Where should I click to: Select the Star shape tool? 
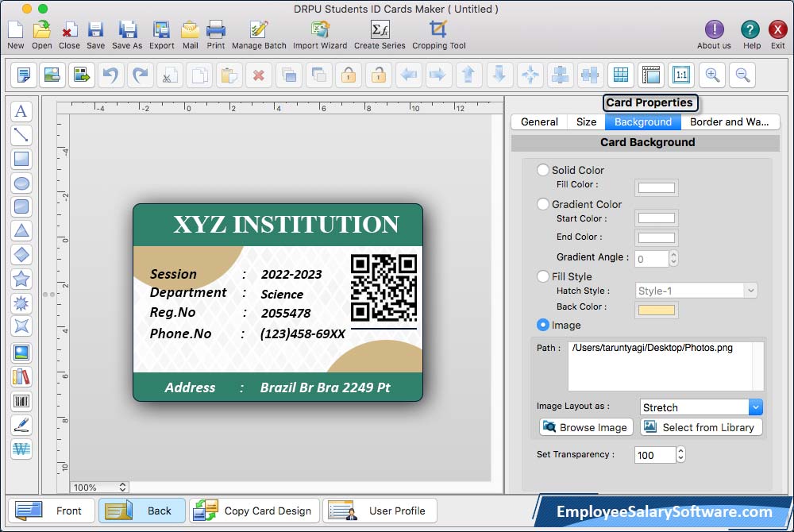tap(21, 279)
